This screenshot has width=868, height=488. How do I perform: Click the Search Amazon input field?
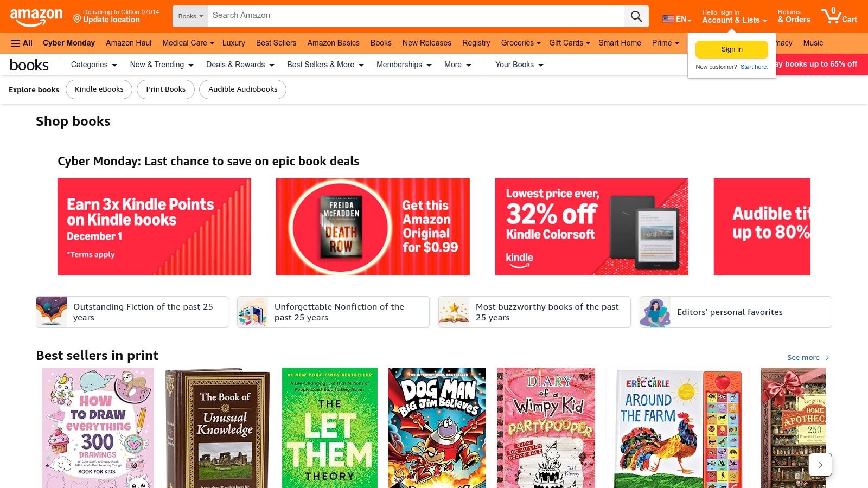pos(416,16)
